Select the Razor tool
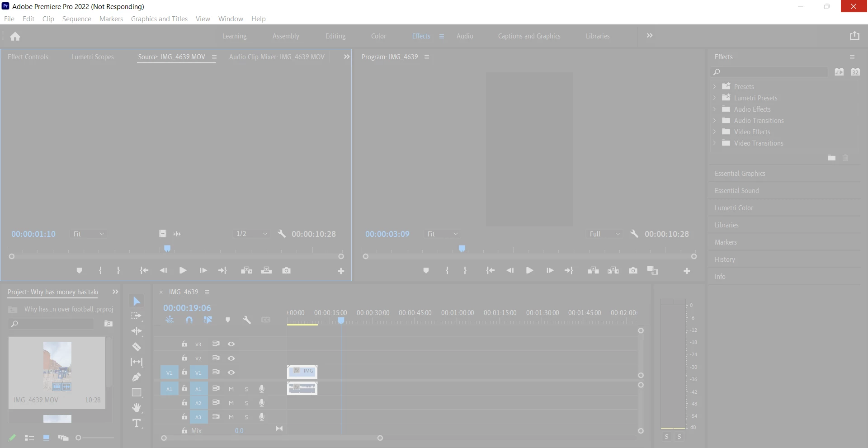 pyautogui.click(x=137, y=347)
